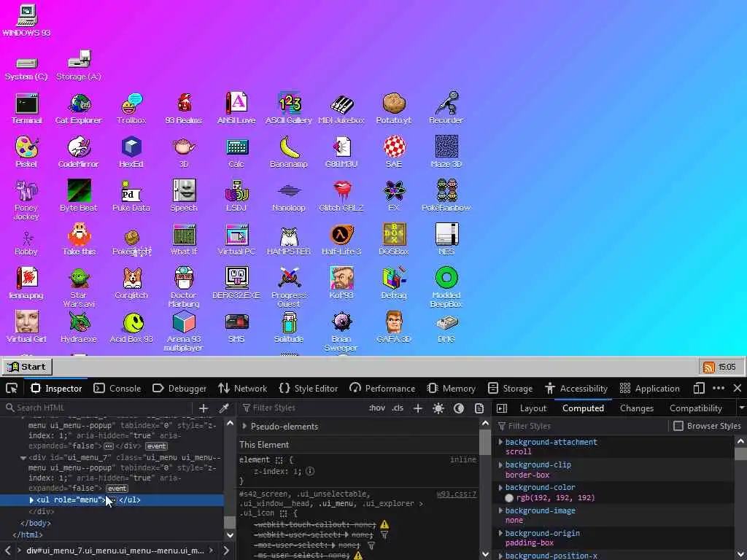
Task: Open the Recorder microphone icon
Action: [x=446, y=109]
